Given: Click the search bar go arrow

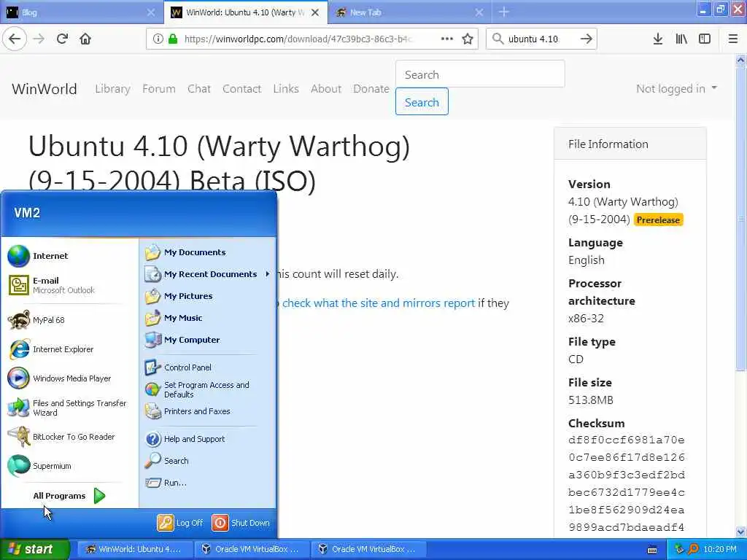Looking at the screenshot, I should pos(587,39).
